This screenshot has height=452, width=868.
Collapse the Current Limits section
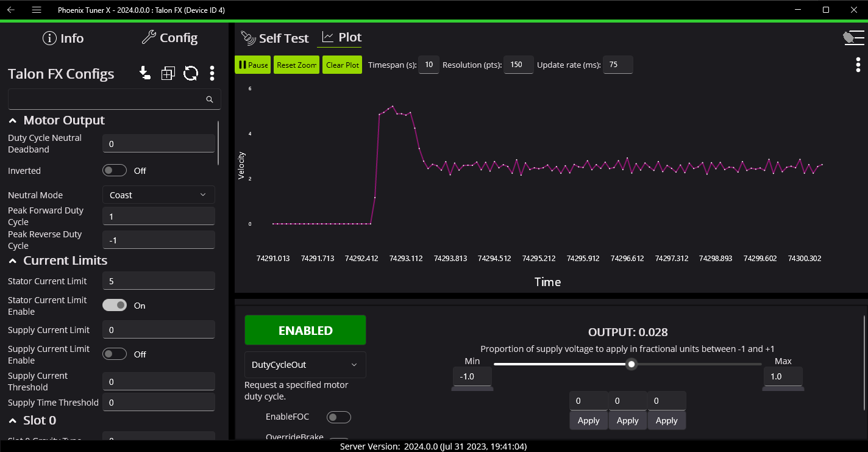point(13,261)
